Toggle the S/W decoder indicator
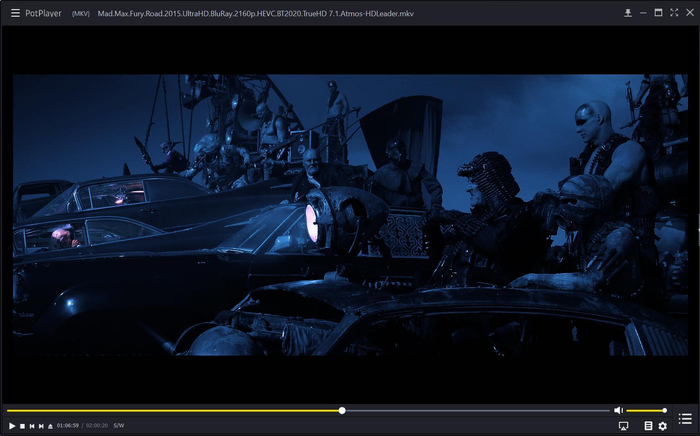Viewport: 700px width, 436px height. [x=119, y=426]
